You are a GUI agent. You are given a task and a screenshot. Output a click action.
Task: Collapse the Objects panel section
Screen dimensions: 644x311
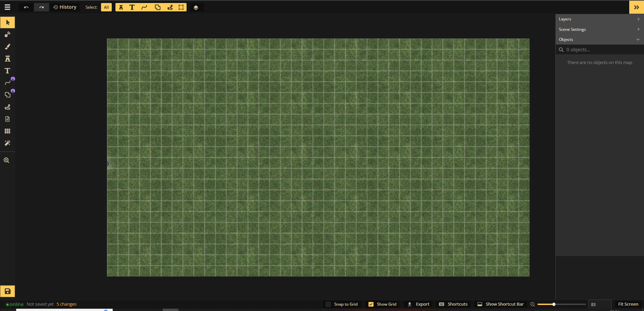click(599, 40)
